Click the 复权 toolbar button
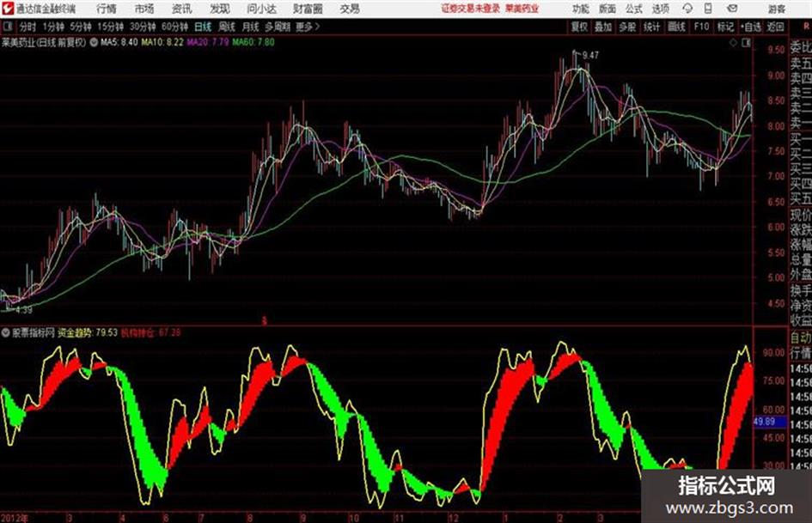 coord(579,27)
